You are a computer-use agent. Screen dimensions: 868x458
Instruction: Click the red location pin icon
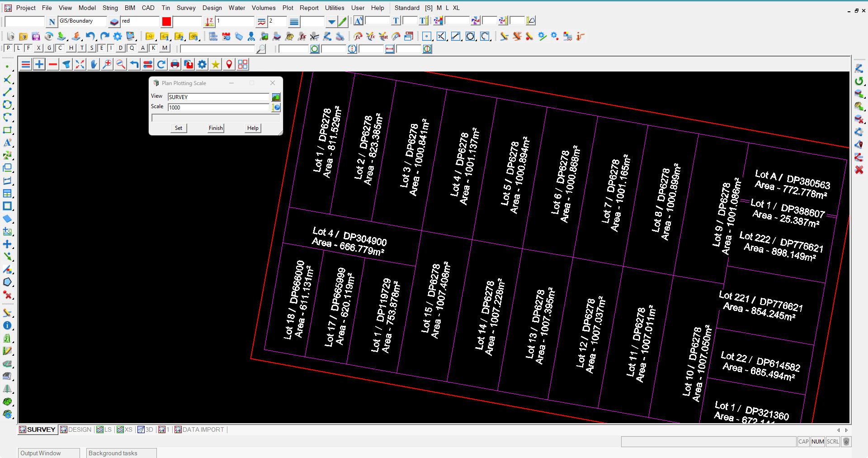(x=229, y=65)
